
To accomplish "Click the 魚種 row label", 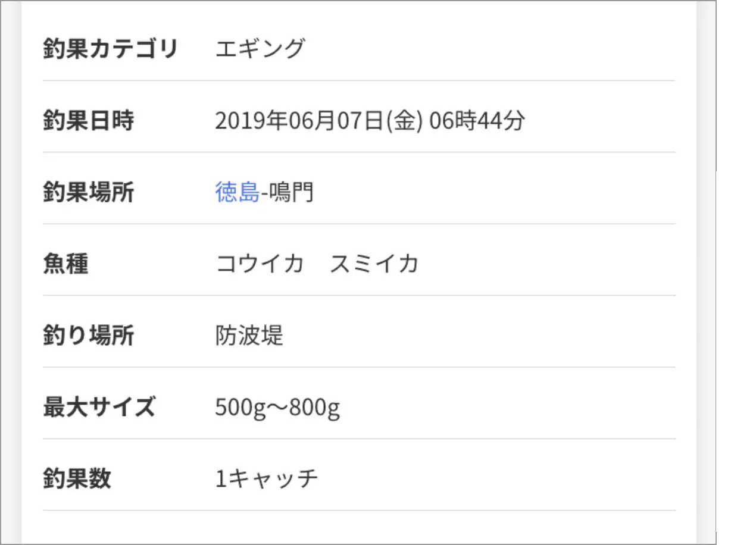I will point(65,264).
